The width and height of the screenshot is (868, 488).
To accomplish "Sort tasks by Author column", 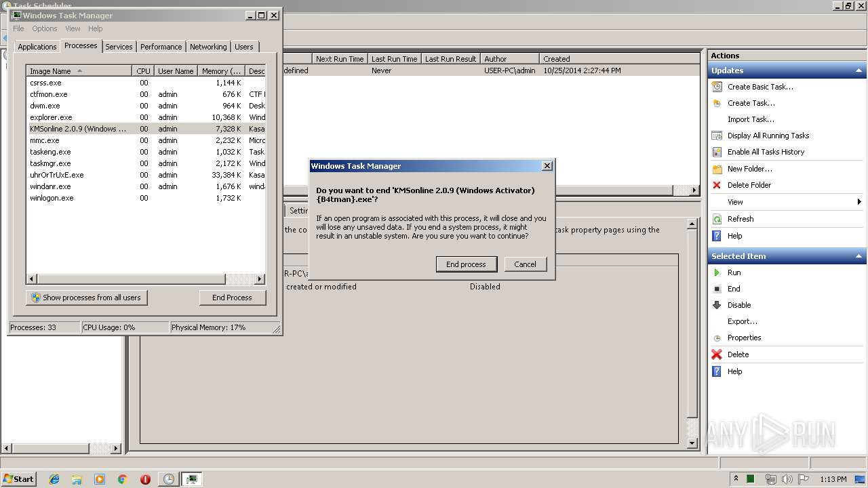I will 510,59.
